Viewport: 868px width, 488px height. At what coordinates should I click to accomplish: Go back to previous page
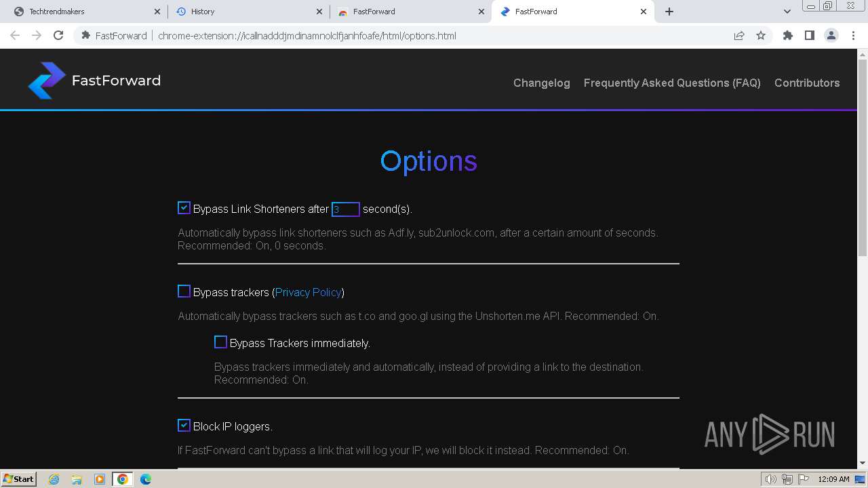click(x=15, y=35)
